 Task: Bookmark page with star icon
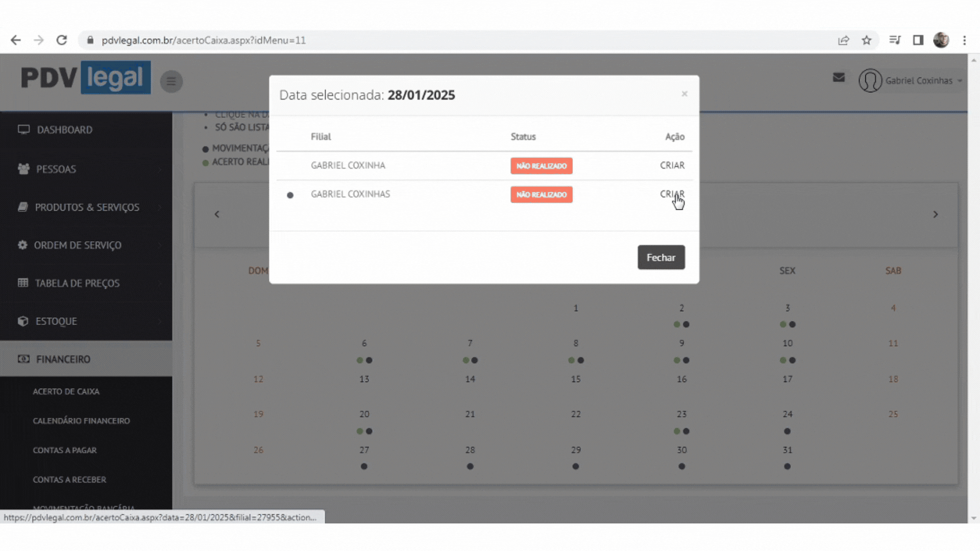coord(867,40)
